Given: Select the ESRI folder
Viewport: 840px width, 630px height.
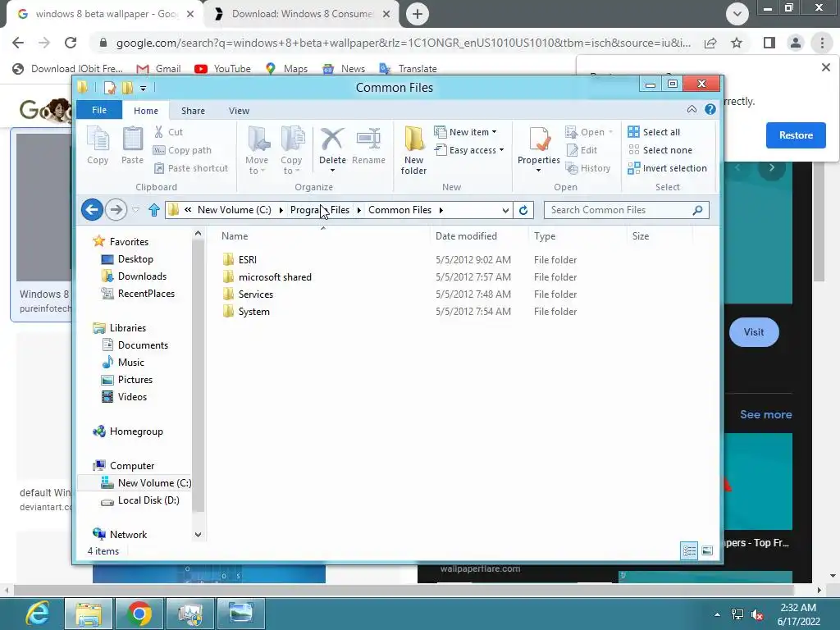Looking at the screenshot, I should [x=247, y=260].
